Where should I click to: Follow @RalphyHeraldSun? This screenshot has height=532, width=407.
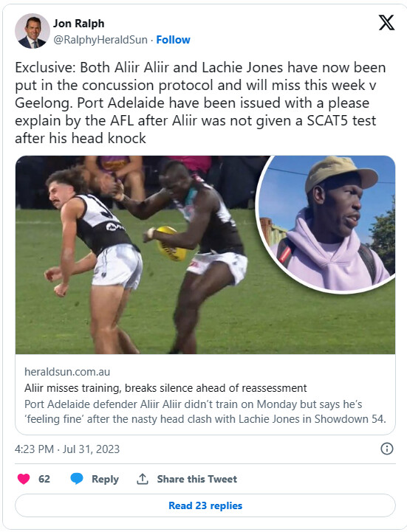point(173,40)
